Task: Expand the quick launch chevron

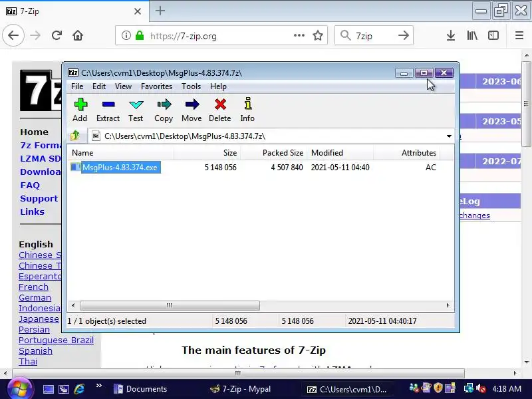Action: click(x=99, y=386)
